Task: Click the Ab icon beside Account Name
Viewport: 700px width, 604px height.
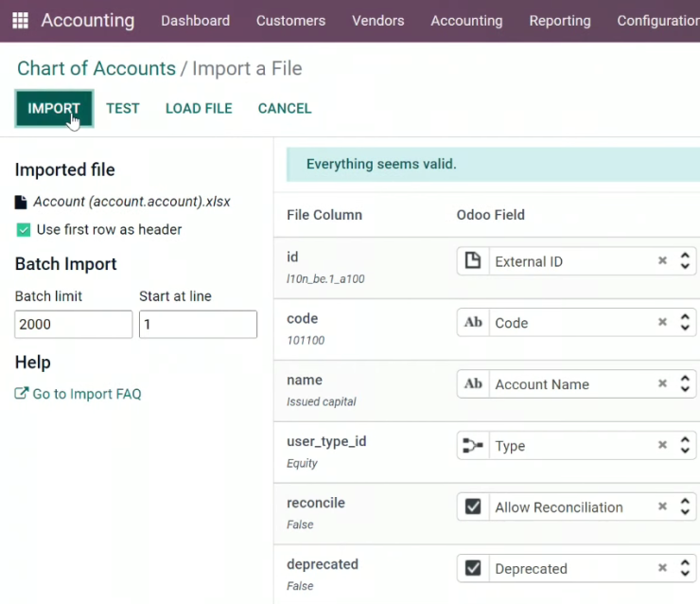Action: pyautogui.click(x=473, y=383)
